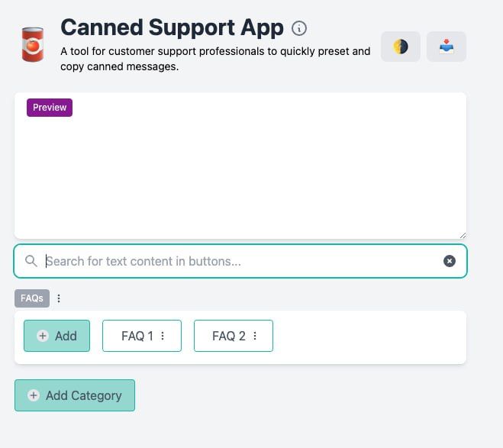Clear the search with the X icon

click(450, 261)
